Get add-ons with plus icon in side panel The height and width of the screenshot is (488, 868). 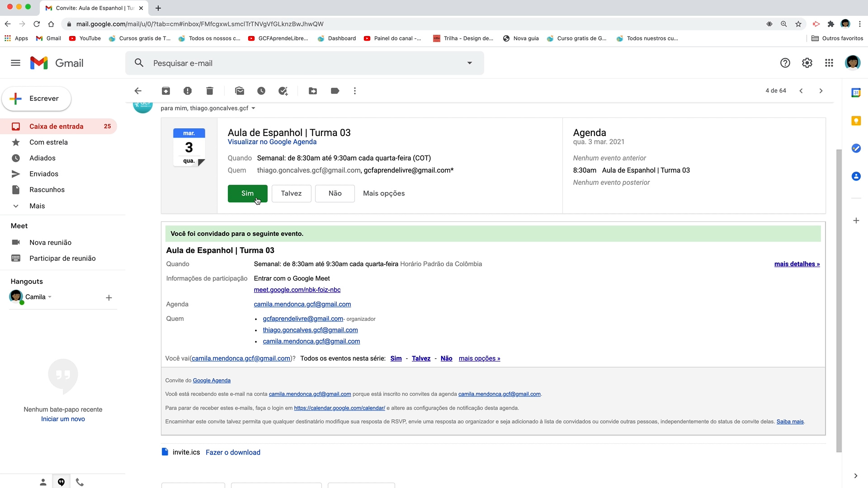pos(856,221)
